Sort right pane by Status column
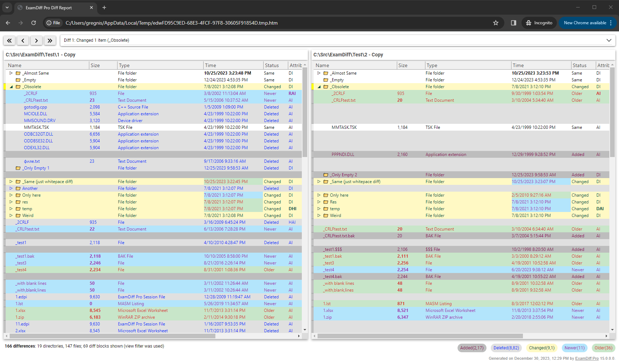 point(583,65)
